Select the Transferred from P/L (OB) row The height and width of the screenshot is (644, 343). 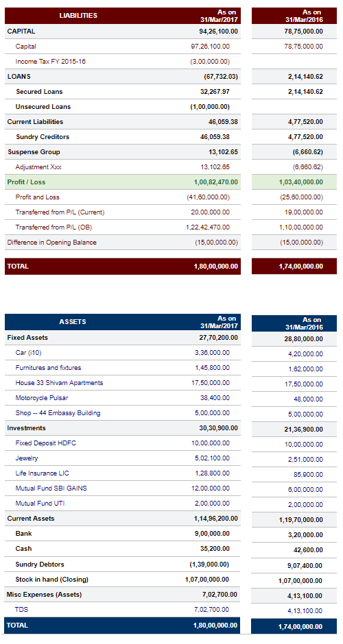point(123,227)
